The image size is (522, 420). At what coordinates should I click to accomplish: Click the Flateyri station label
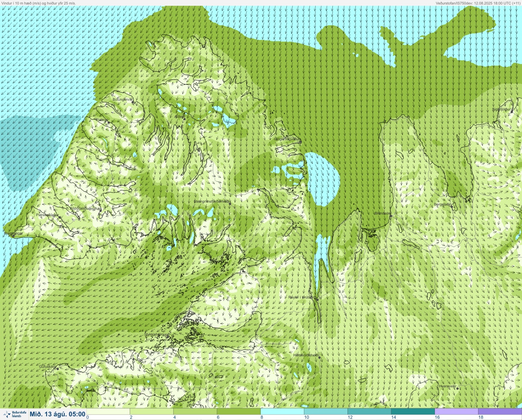(102, 120)
